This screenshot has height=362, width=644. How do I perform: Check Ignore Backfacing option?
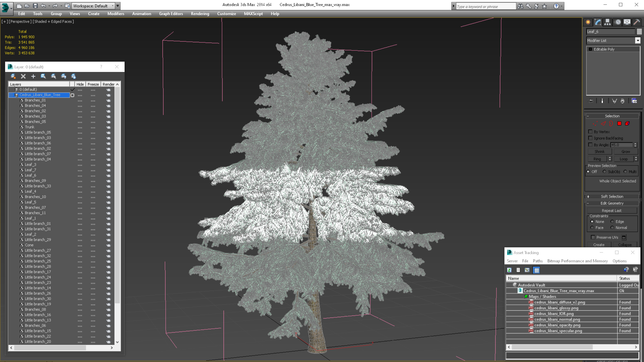(591, 138)
